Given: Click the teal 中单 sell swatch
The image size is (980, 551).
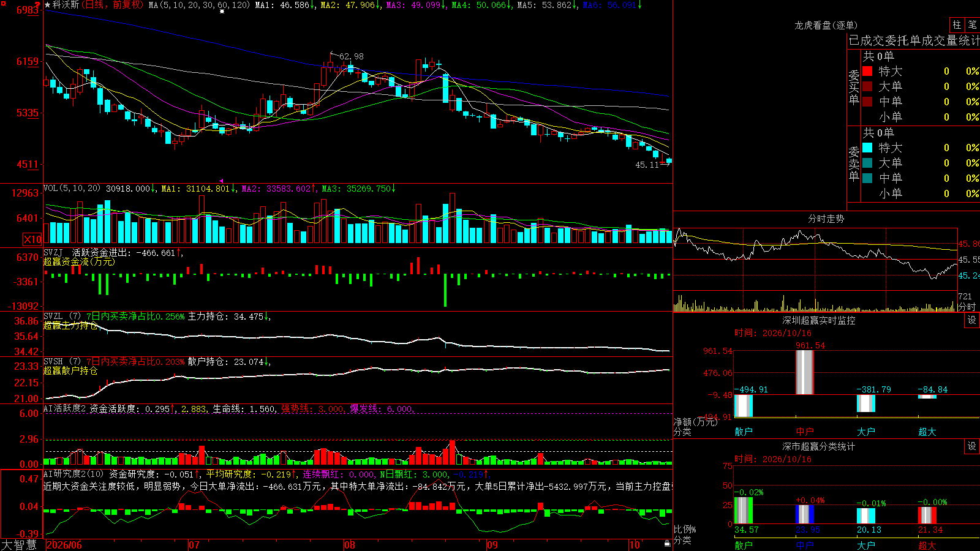Looking at the screenshot, I should pyautogui.click(x=867, y=178).
